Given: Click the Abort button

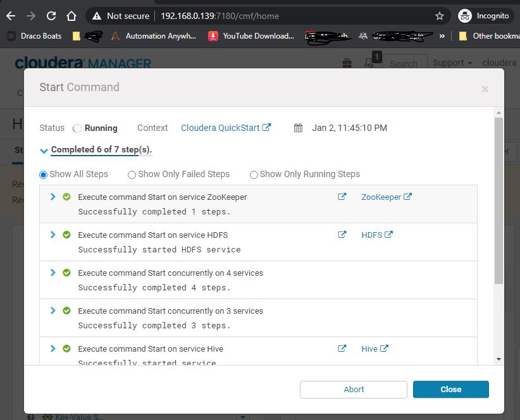Looking at the screenshot, I should coord(353,389).
